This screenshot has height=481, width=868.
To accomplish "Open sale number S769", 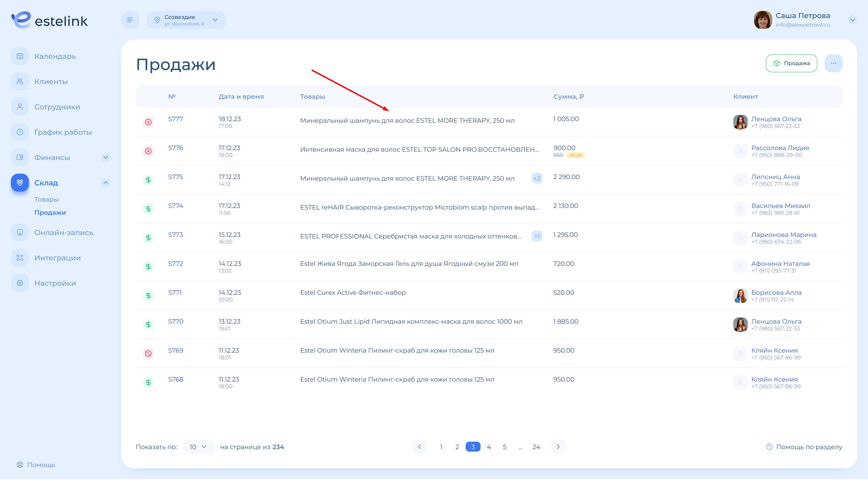I will 175,351.
